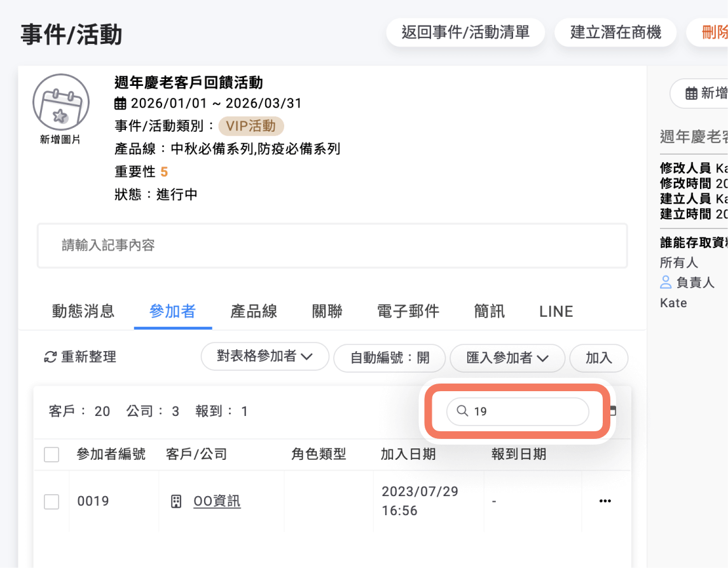Click the 請輸入記事內容 note input field
This screenshot has height=568, width=728.
coord(332,246)
